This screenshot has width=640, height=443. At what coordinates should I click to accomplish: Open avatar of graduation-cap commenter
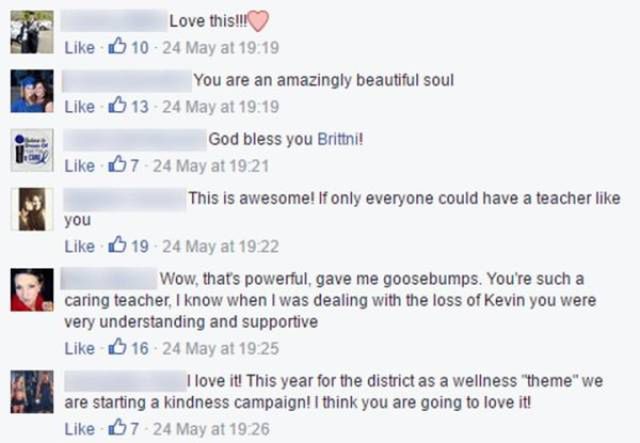point(31,91)
